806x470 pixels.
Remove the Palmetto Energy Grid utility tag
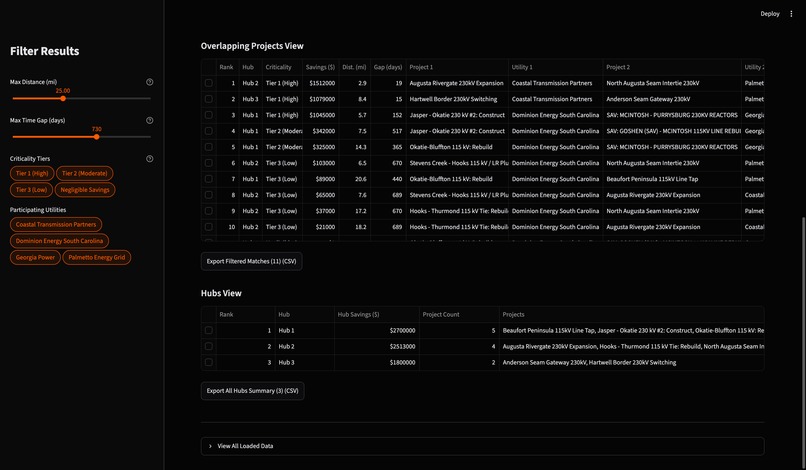click(x=97, y=257)
